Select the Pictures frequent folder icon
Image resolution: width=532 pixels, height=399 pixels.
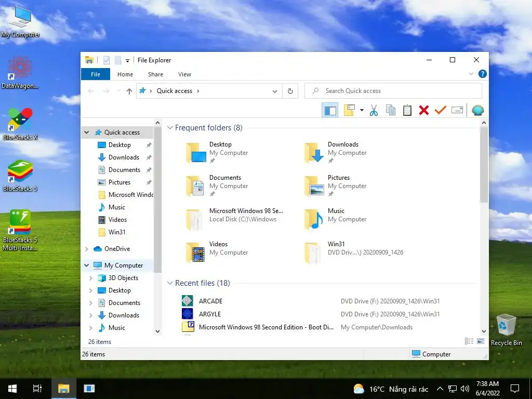click(314, 186)
